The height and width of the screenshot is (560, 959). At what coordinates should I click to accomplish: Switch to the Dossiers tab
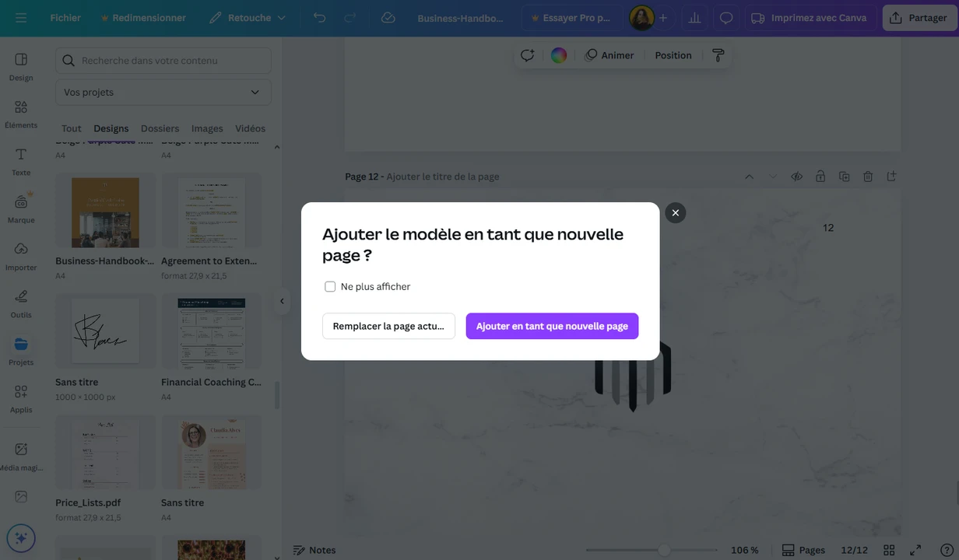tap(160, 128)
